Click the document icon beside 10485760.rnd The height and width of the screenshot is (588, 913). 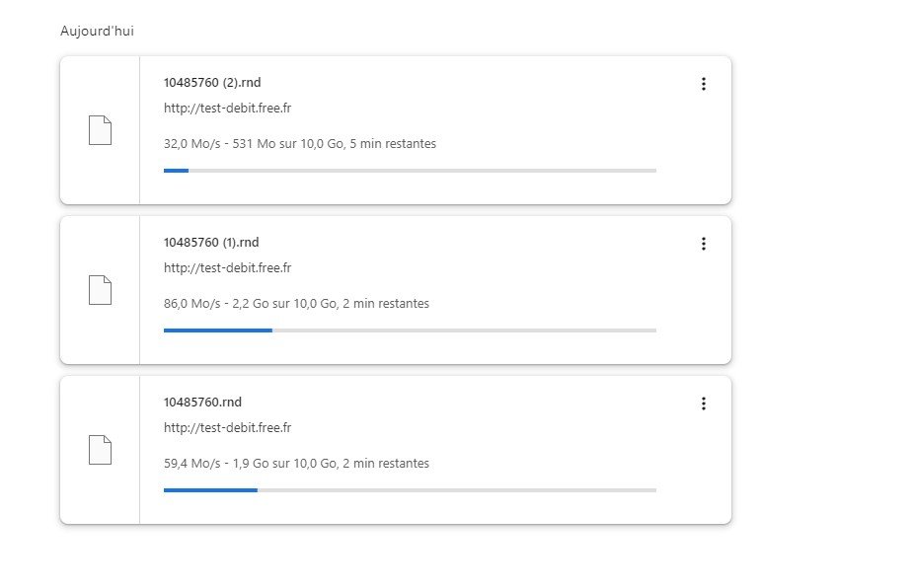point(100,450)
